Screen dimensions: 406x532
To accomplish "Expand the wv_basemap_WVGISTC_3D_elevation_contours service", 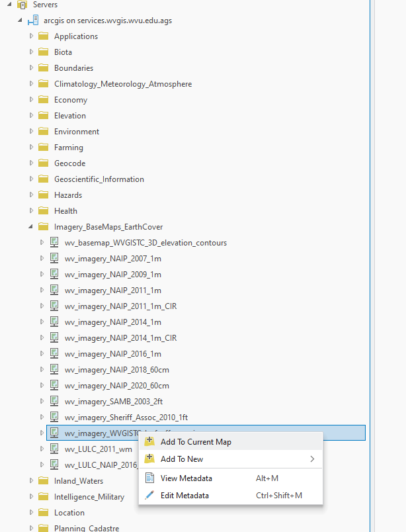I will pyautogui.click(x=42, y=242).
